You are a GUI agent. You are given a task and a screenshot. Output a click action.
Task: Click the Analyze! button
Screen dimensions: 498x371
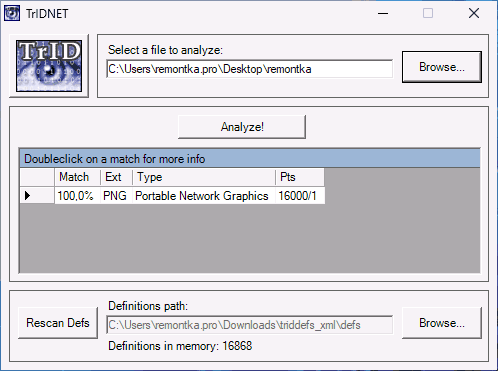[242, 127]
